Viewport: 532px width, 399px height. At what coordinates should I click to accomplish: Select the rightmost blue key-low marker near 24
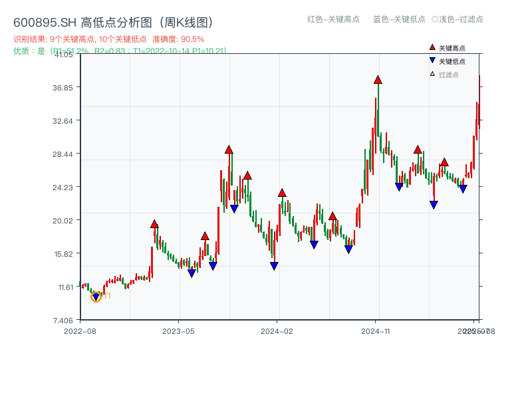(x=464, y=189)
